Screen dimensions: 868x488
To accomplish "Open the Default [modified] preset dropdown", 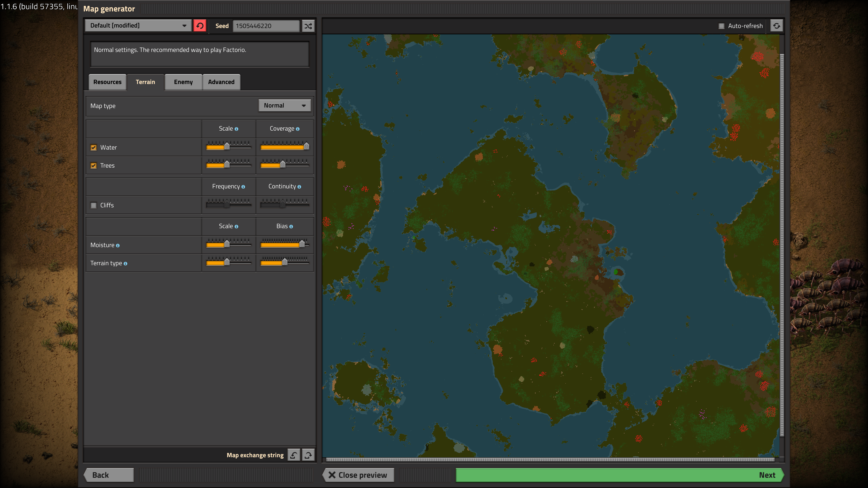I will pyautogui.click(x=138, y=26).
